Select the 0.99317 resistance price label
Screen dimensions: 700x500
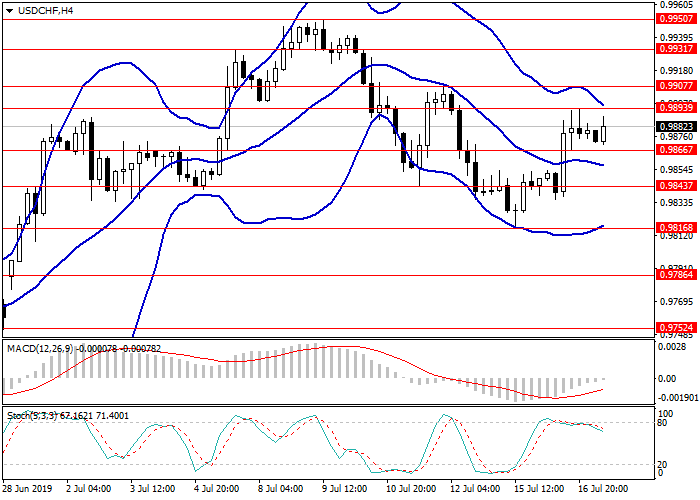(x=671, y=48)
